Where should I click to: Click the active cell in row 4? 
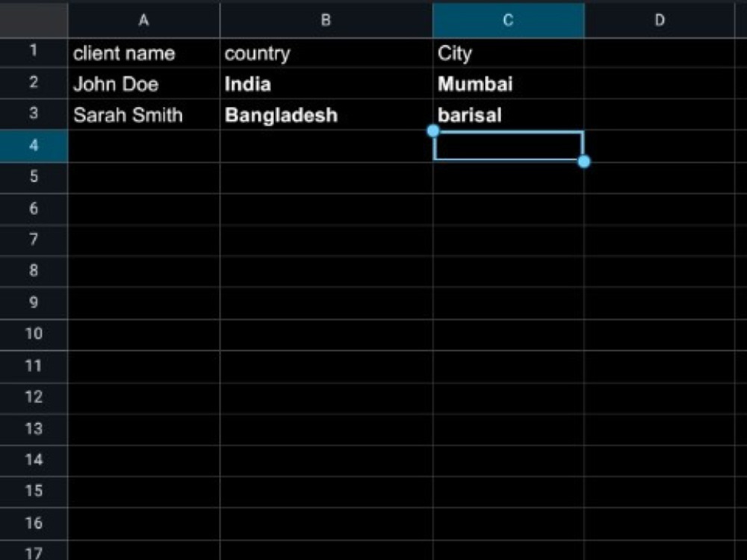pos(508,146)
